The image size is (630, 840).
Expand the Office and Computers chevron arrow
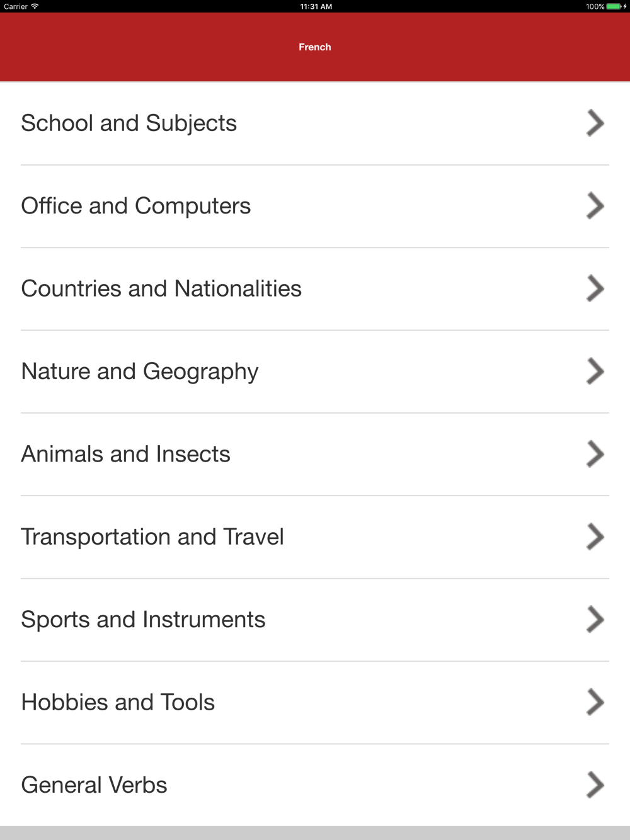pos(595,206)
